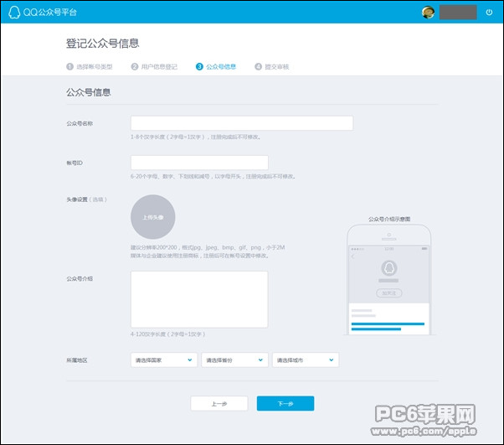Click step 4 number circle icon
504x445 pixels.
tap(258, 66)
